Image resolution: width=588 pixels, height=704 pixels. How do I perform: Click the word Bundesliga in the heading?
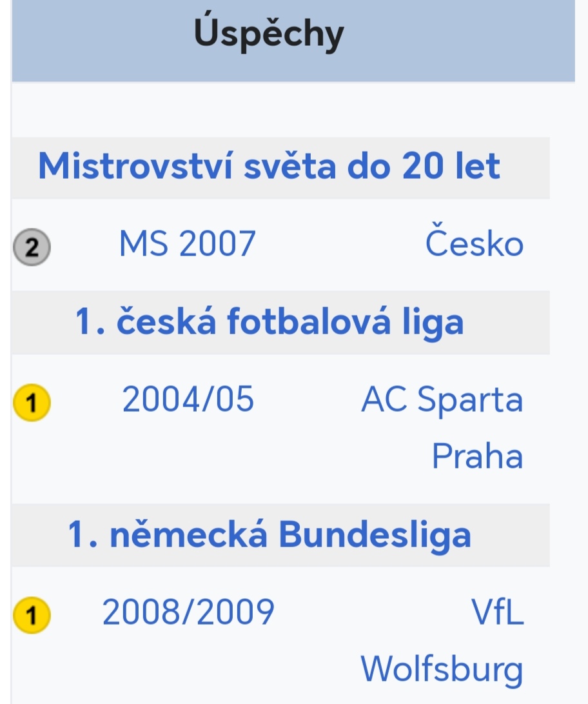click(375, 535)
